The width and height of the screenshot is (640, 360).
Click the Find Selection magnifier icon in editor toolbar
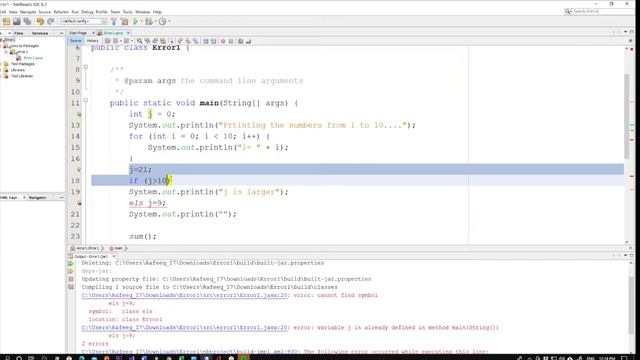pyautogui.click(x=140, y=41)
